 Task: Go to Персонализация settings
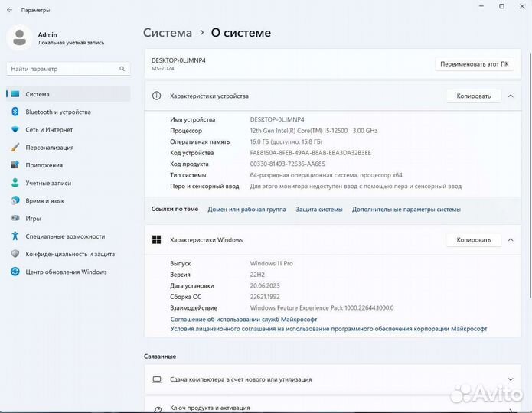[69, 147]
